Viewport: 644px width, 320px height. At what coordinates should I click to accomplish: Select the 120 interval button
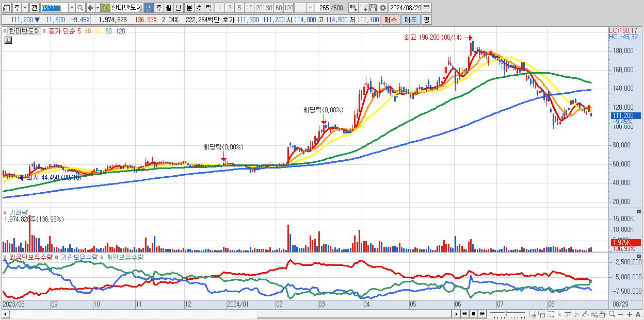point(288,8)
